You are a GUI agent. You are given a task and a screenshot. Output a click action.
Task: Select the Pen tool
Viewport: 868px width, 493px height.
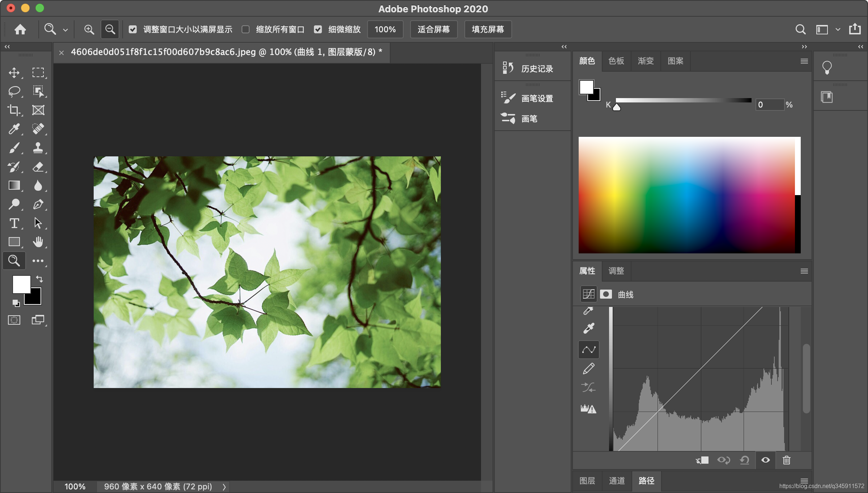click(38, 204)
